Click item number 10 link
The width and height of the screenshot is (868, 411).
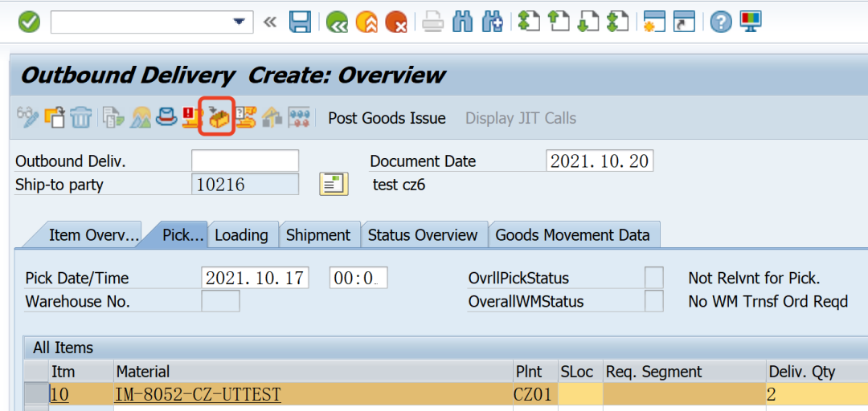pos(59,394)
